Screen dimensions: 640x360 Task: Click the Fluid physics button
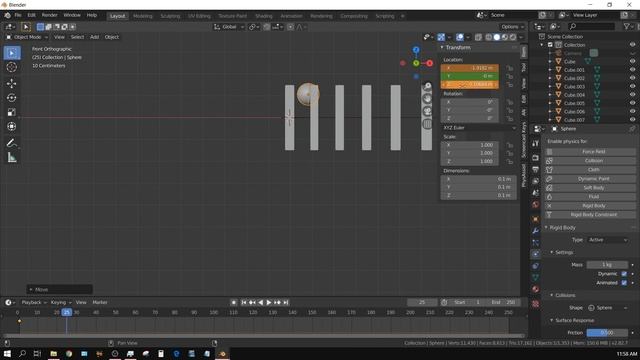590,197
